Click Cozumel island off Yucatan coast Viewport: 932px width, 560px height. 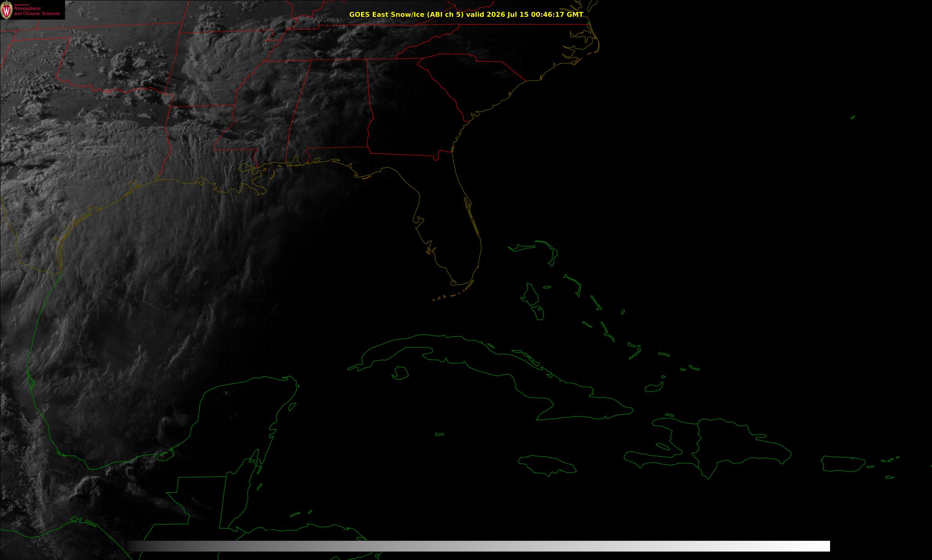point(293,406)
